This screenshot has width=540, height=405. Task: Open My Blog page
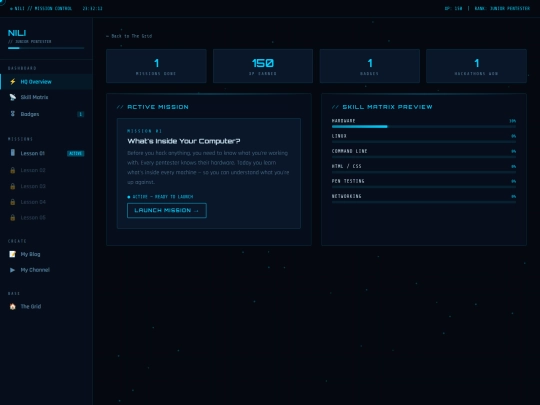click(46, 254)
